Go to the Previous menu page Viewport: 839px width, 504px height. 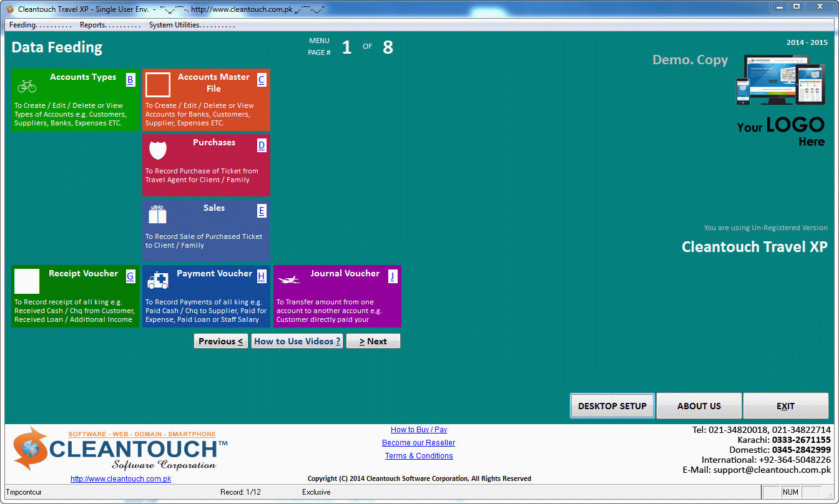tap(221, 341)
